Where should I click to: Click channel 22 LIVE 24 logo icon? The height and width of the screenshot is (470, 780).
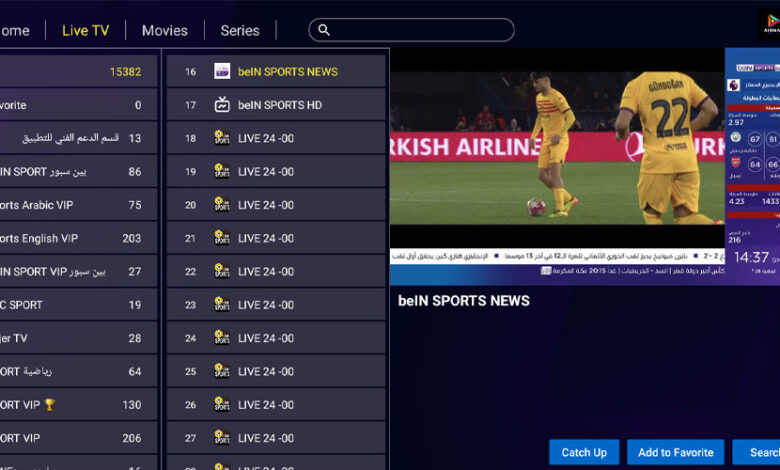coord(222,271)
